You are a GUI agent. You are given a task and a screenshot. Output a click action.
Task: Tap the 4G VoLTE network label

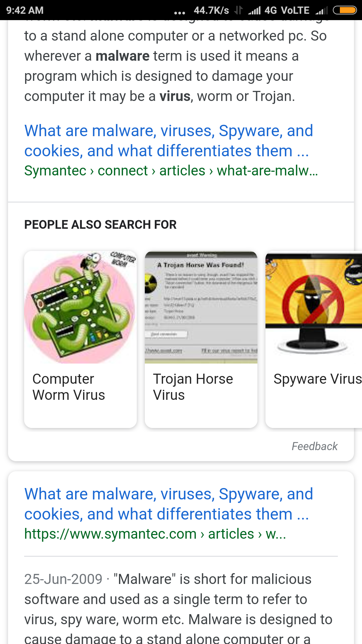(x=287, y=10)
